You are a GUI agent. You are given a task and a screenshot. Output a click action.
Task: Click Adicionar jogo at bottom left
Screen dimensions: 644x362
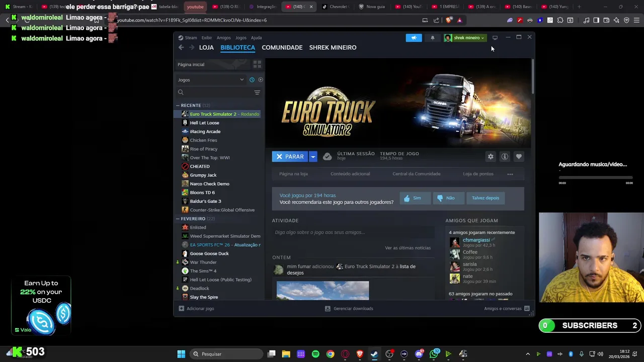tap(196, 309)
